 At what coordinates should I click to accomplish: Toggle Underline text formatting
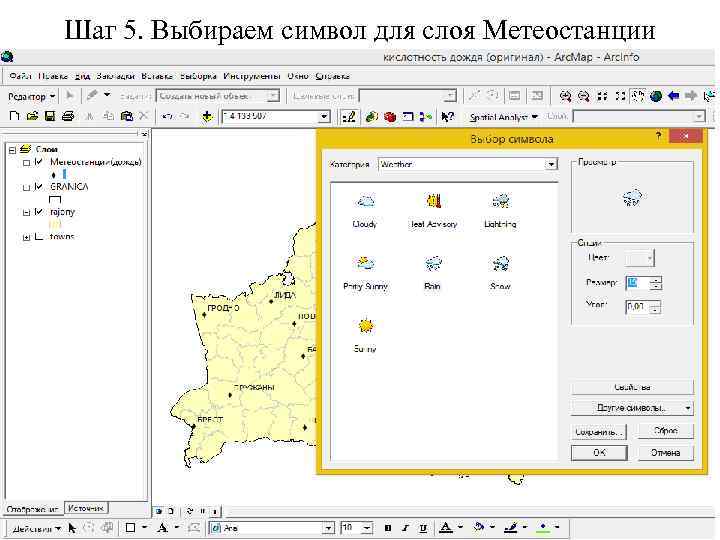423,528
